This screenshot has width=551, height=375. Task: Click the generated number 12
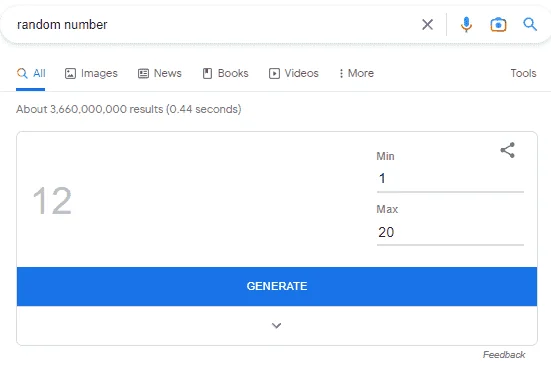point(52,201)
